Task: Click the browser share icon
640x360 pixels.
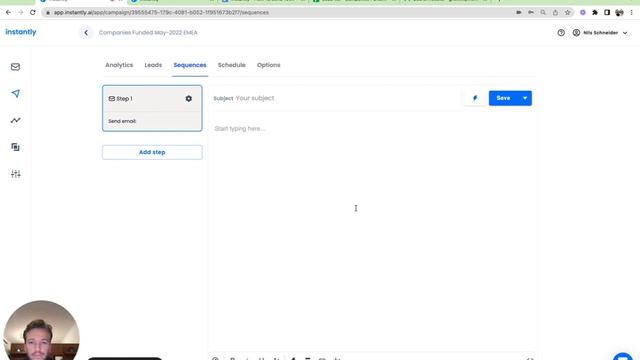Action: click(555, 13)
